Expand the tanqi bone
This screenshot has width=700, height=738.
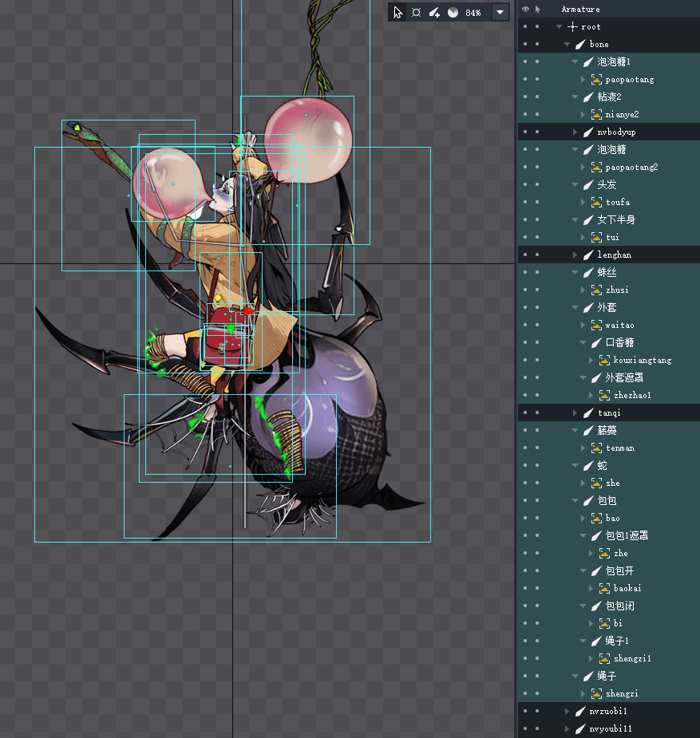click(x=575, y=412)
